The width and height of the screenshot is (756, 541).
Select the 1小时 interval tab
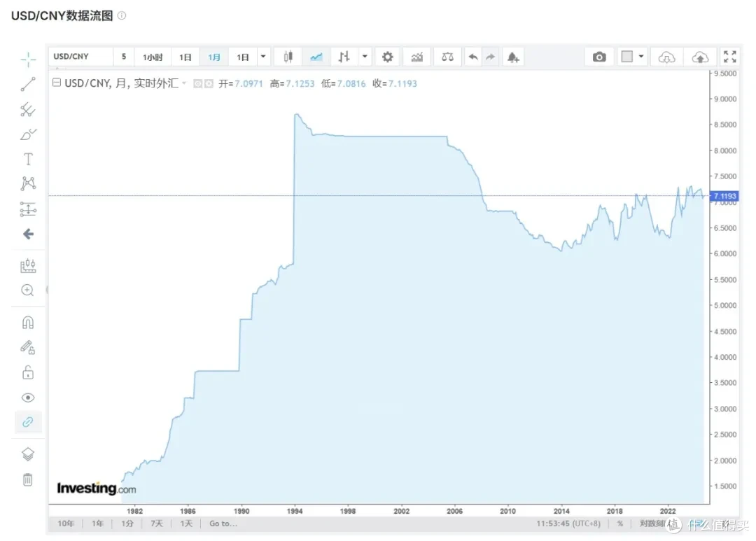pos(153,57)
